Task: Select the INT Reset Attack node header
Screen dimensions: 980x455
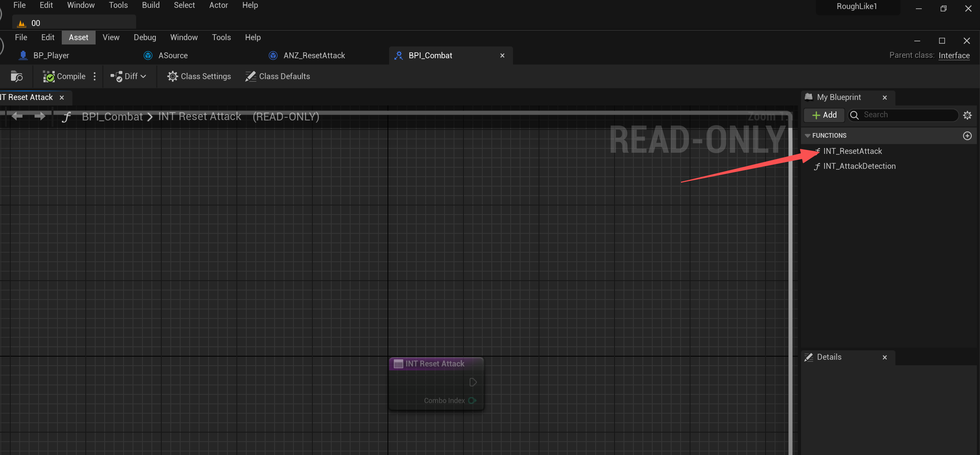Action: tap(436, 364)
